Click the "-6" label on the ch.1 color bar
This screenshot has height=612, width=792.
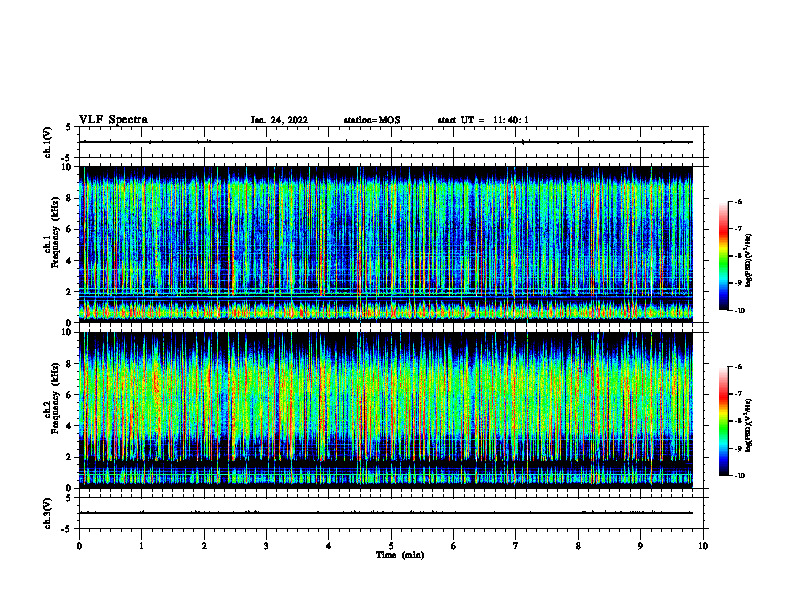click(738, 202)
